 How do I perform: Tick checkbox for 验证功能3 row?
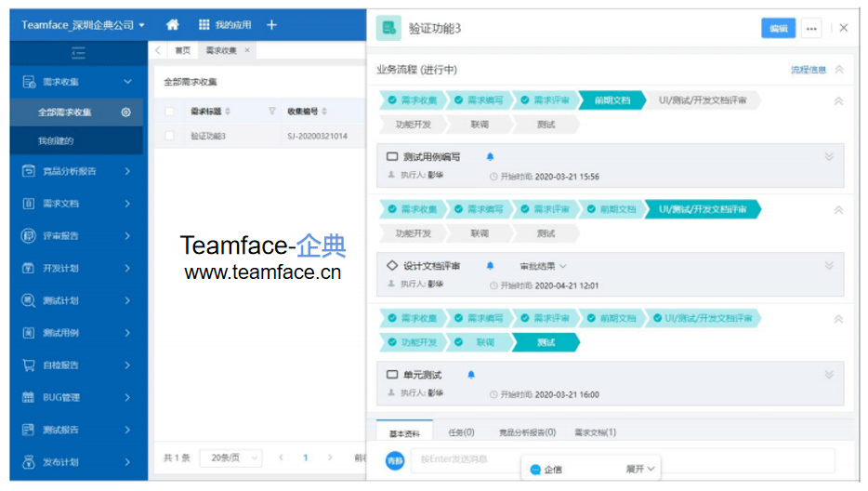[x=170, y=136]
